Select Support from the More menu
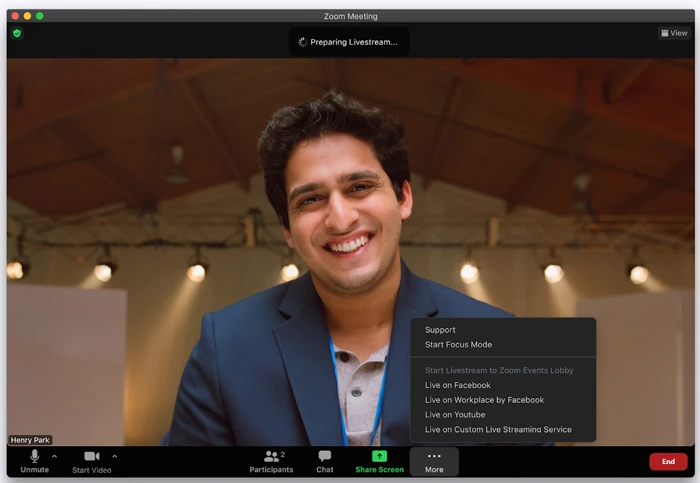This screenshot has width=700, height=483. pos(440,330)
